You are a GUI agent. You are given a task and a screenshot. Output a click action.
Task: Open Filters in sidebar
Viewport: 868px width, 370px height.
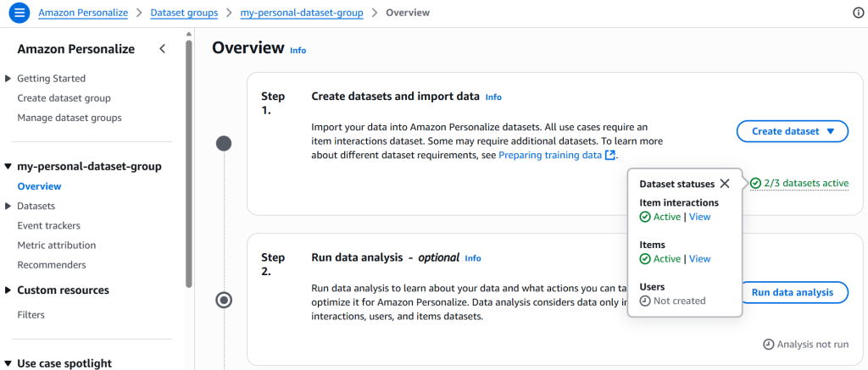coord(31,315)
